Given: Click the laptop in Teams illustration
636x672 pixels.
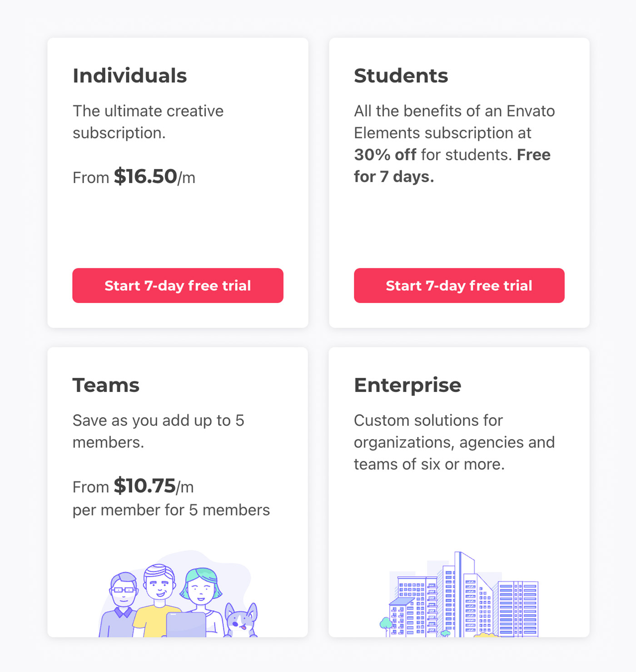Looking at the screenshot, I should coord(186,625).
